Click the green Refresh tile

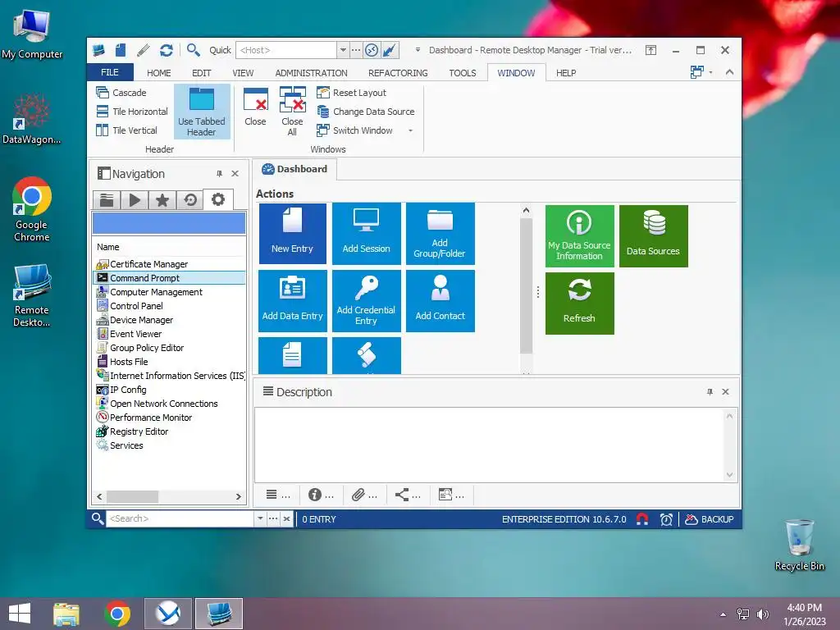tap(580, 304)
